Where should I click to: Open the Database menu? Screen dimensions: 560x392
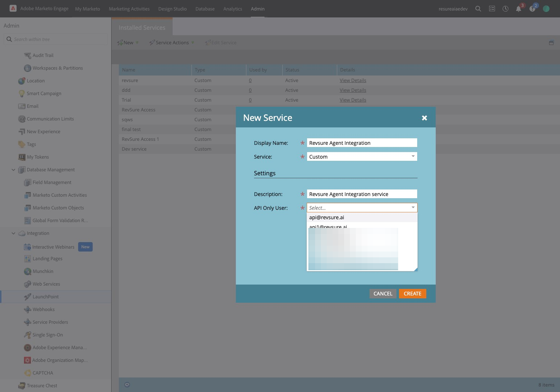pos(205,9)
